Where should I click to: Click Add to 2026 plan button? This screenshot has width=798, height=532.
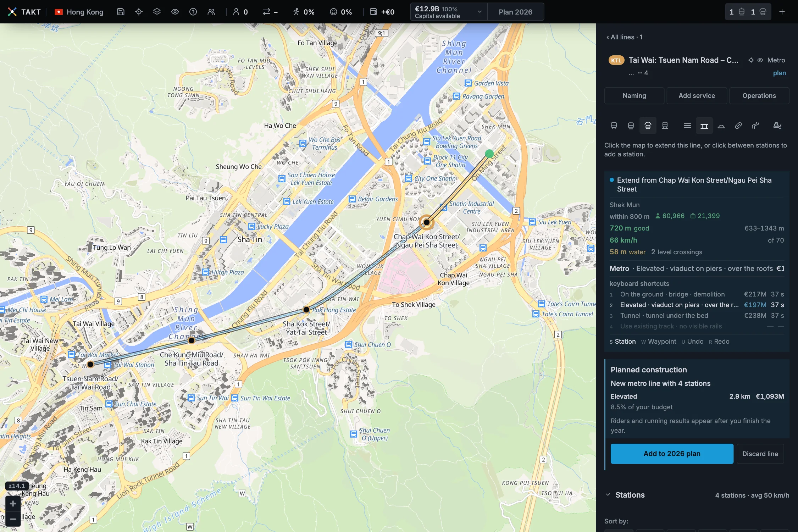tap(672, 454)
